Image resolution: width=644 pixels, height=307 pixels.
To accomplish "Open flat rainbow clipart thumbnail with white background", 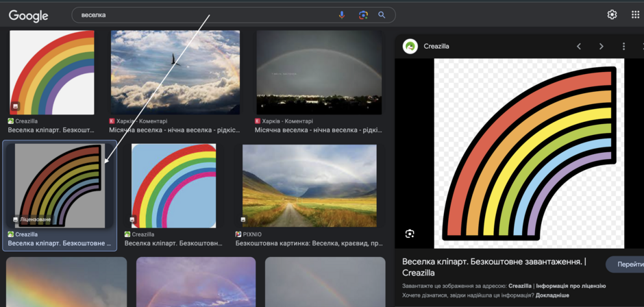I will click(x=52, y=73).
